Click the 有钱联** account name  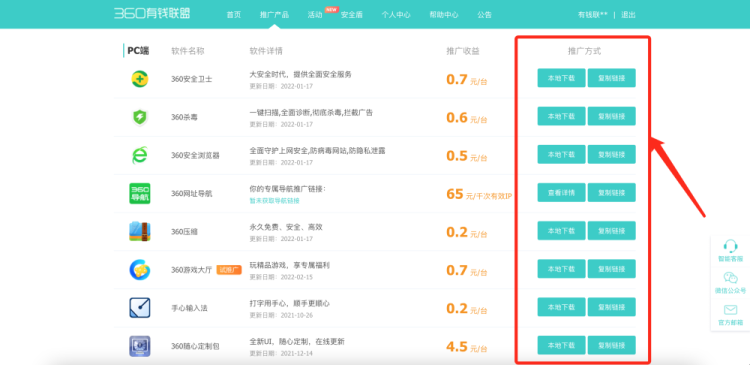(593, 15)
